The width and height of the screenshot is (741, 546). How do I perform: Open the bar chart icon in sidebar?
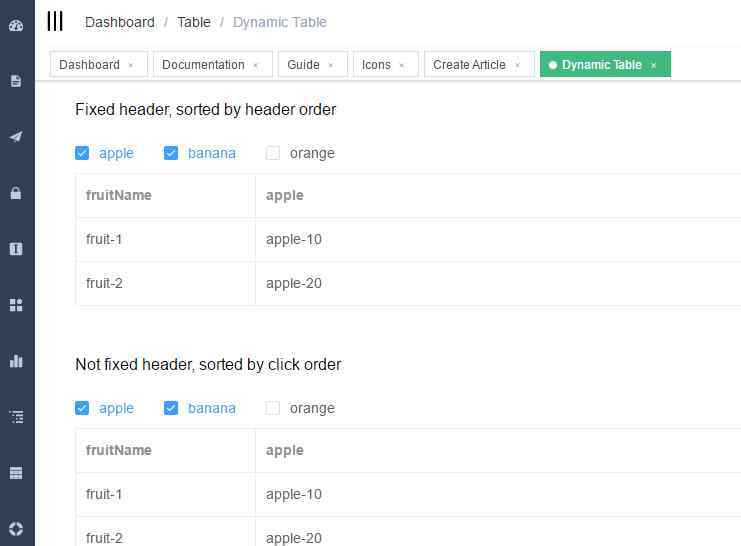point(16,361)
